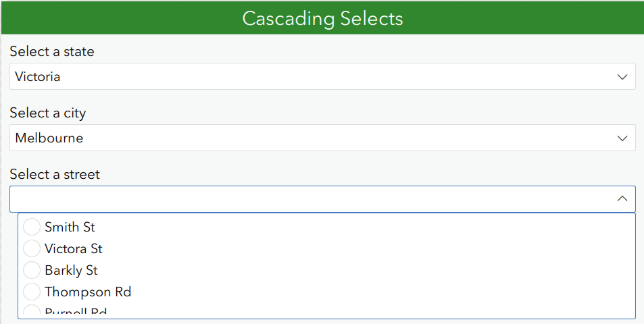Open the city dropdown chevron arrow
This screenshot has height=324, width=644.
(622, 138)
